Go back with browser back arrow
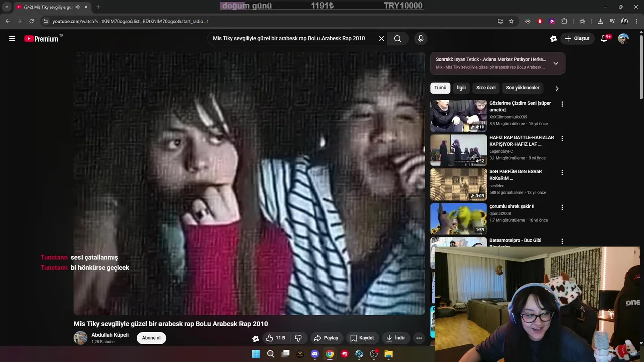Viewport: 644px width, 362px height. click(x=7, y=21)
